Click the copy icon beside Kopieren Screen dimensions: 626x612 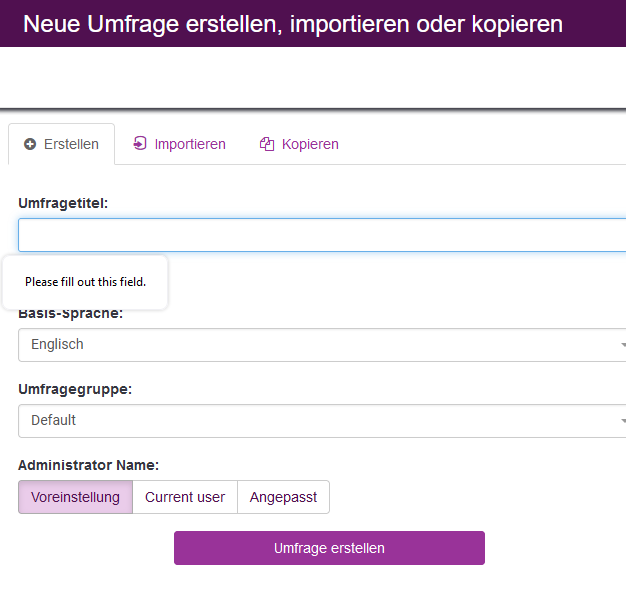(x=267, y=144)
